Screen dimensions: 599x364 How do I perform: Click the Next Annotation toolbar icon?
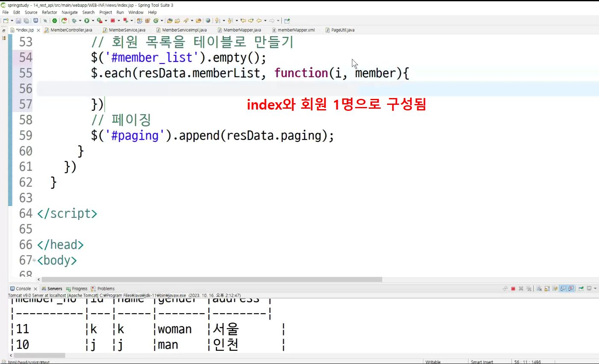(217, 20)
